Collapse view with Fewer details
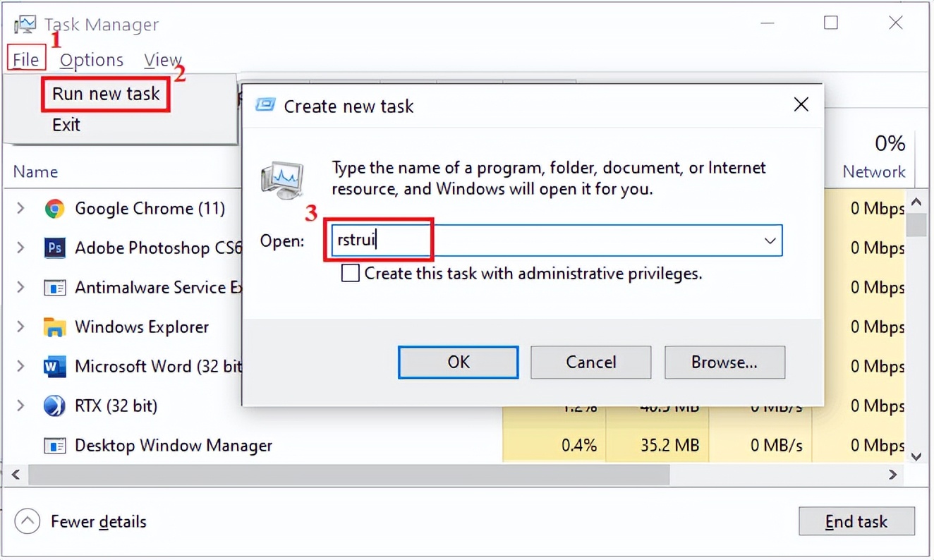This screenshot has width=934, height=560. [x=28, y=522]
